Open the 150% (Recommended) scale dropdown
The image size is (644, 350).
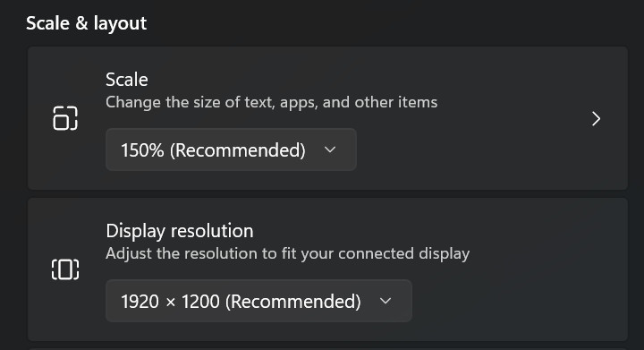231,149
